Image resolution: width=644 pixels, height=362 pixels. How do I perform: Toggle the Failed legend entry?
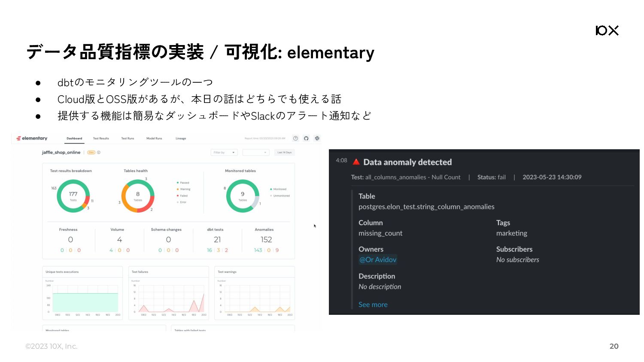[182, 196]
